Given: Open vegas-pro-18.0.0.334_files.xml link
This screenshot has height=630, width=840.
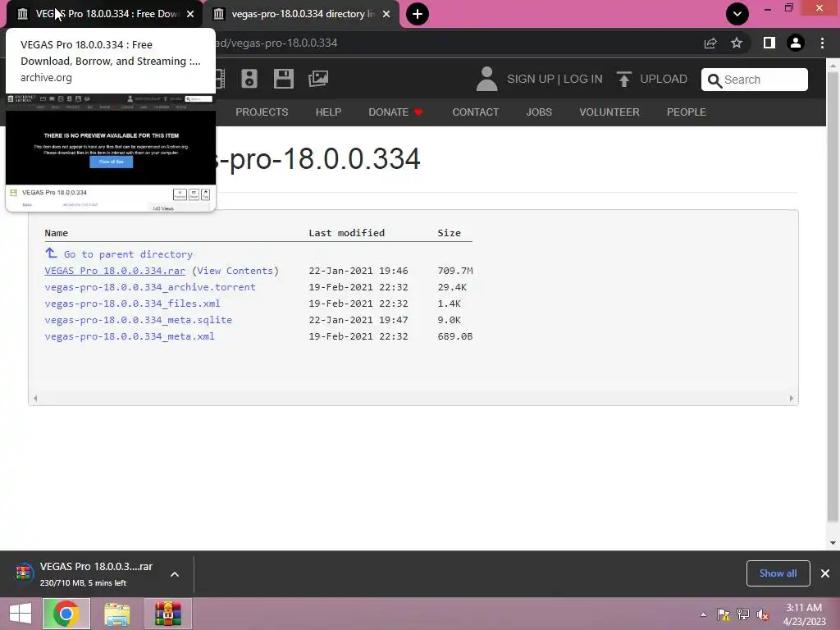Looking at the screenshot, I should [x=132, y=304].
